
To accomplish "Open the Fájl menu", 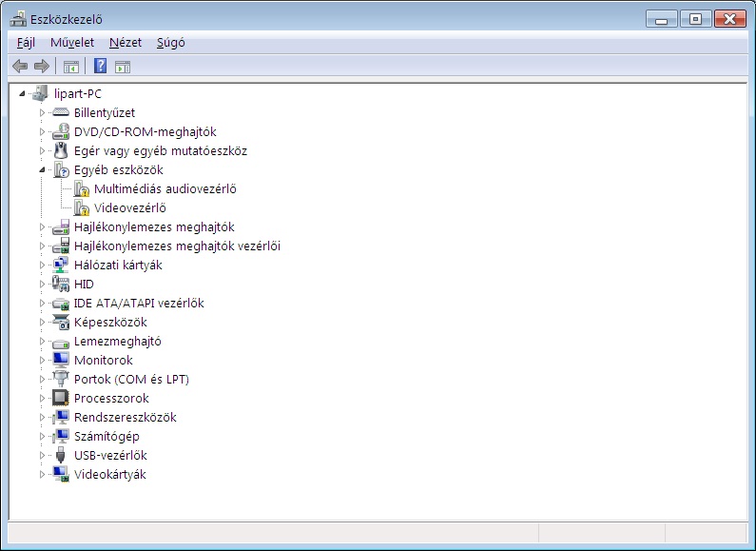I will tap(26, 43).
